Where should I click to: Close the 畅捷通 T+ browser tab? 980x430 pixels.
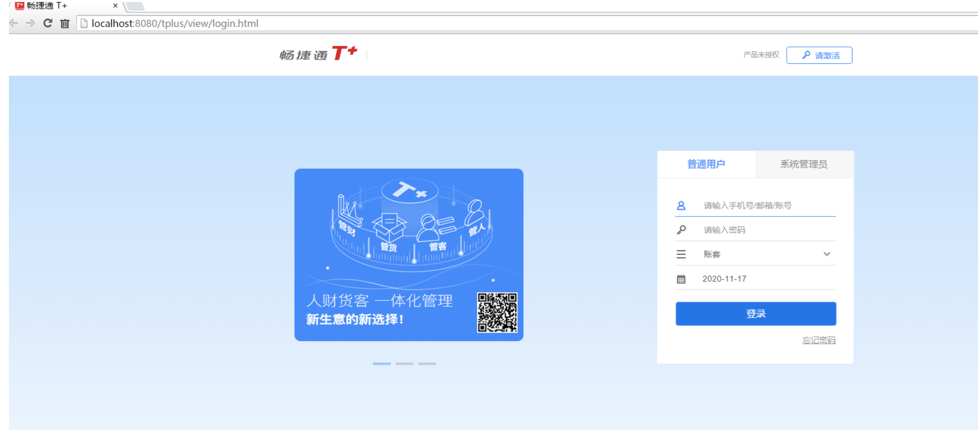click(115, 6)
